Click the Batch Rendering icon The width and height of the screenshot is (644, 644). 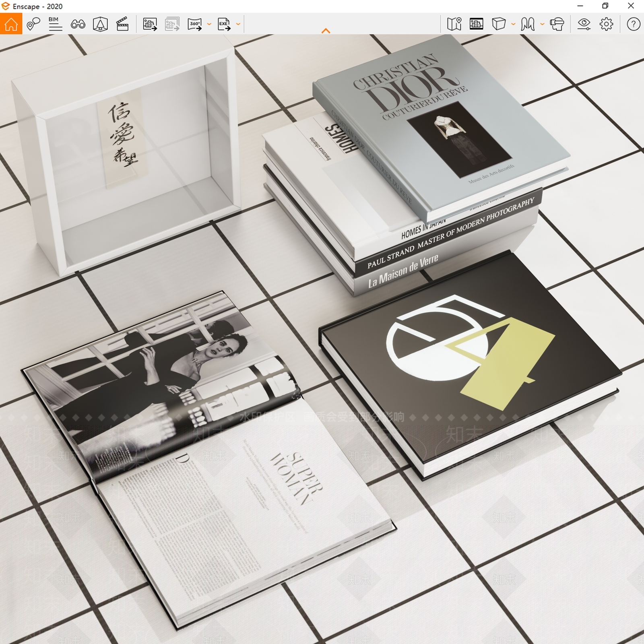172,24
